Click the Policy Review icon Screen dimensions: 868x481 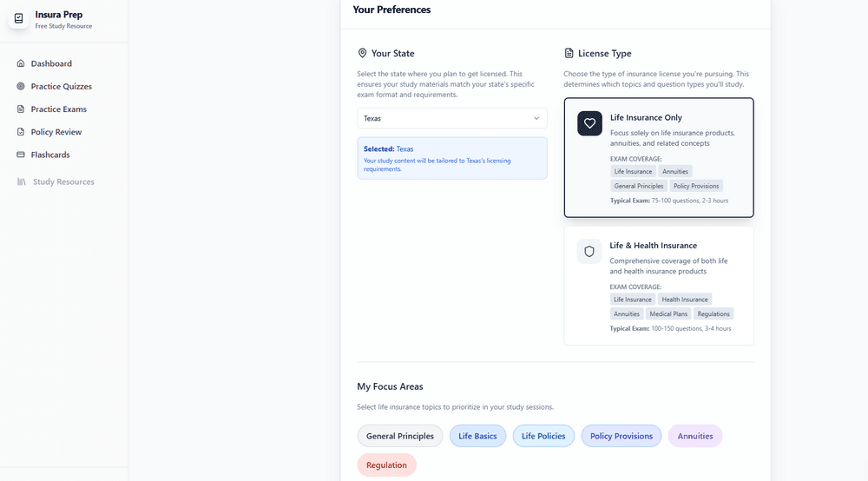point(21,132)
